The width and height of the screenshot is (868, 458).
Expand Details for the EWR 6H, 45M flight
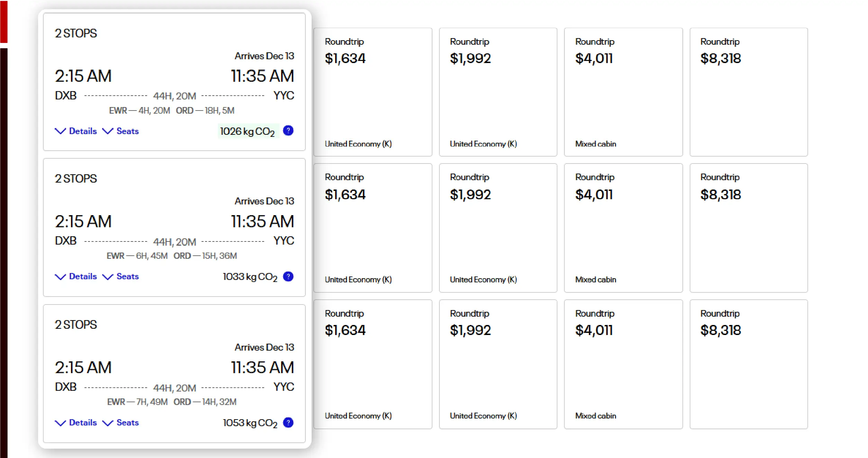pyautogui.click(x=76, y=276)
